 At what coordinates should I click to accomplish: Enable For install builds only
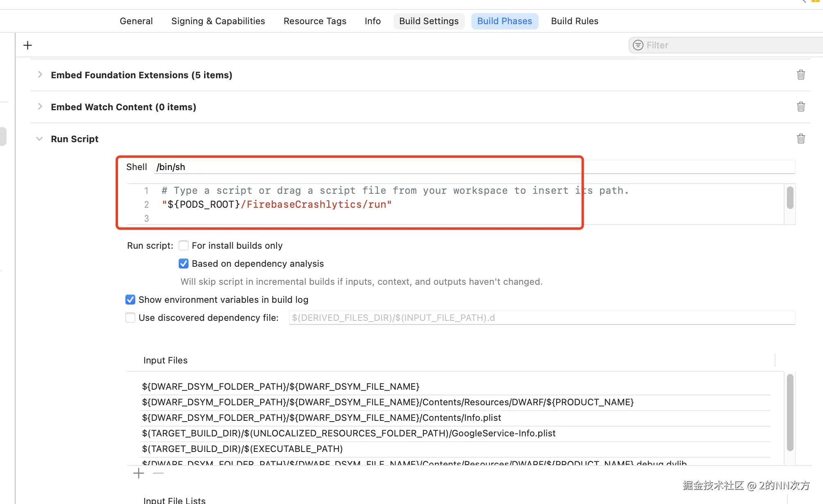coord(184,245)
